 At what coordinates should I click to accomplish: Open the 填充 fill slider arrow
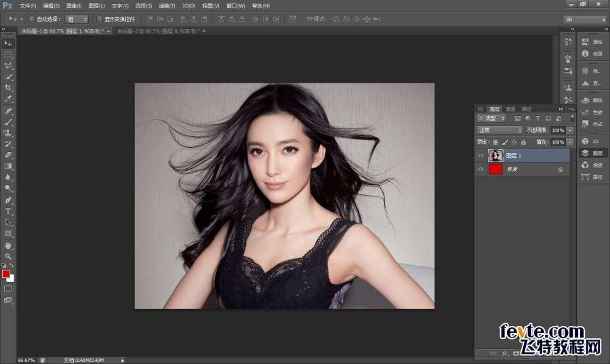(570, 142)
